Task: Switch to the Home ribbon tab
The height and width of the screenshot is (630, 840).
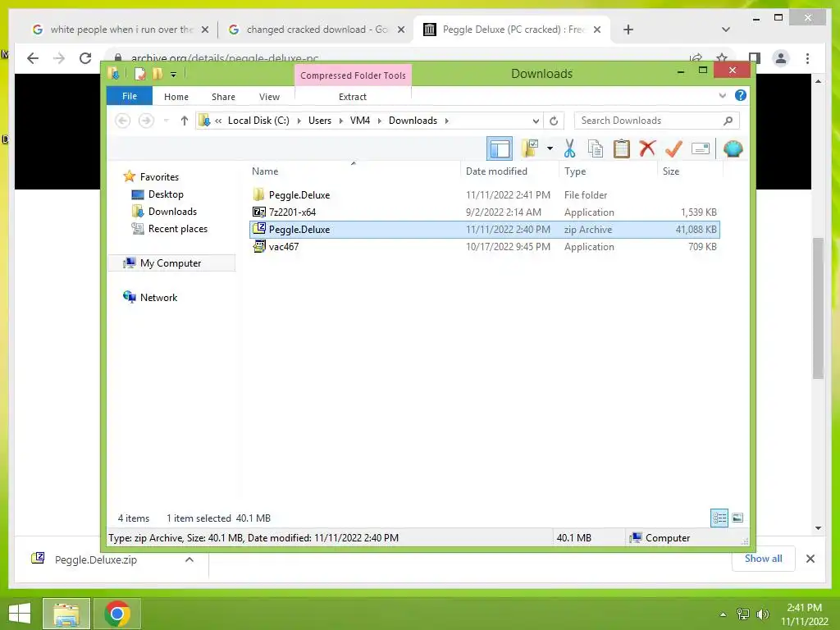Action: tap(176, 97)
